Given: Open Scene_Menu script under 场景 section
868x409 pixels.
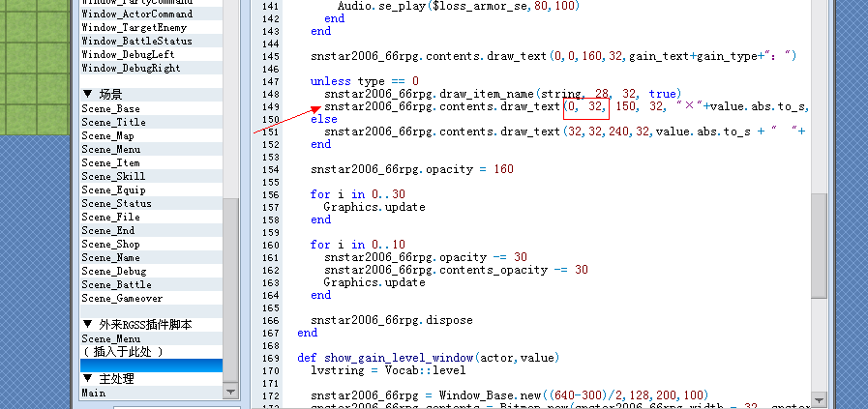Looking at the screenshot, I should [151, 150].
